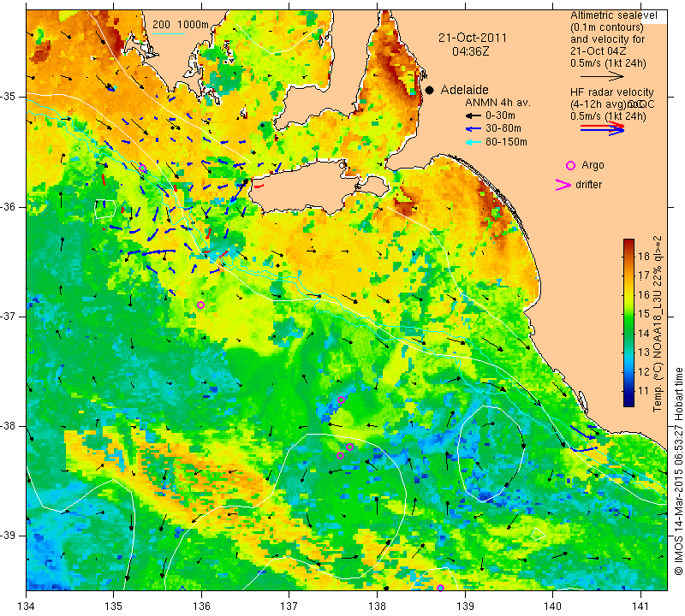Click the 'drifter' legend label
Screen dimensions: 685x616
pyautogui.click(x=588, y=185)
